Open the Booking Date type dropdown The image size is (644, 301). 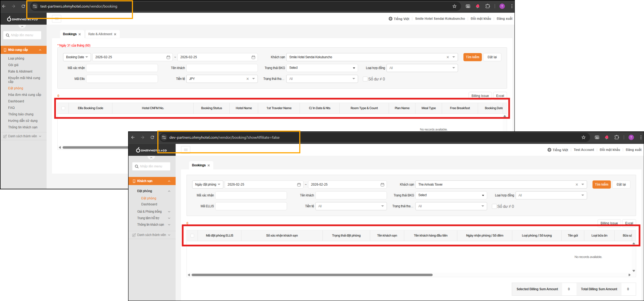click(77, 57)
